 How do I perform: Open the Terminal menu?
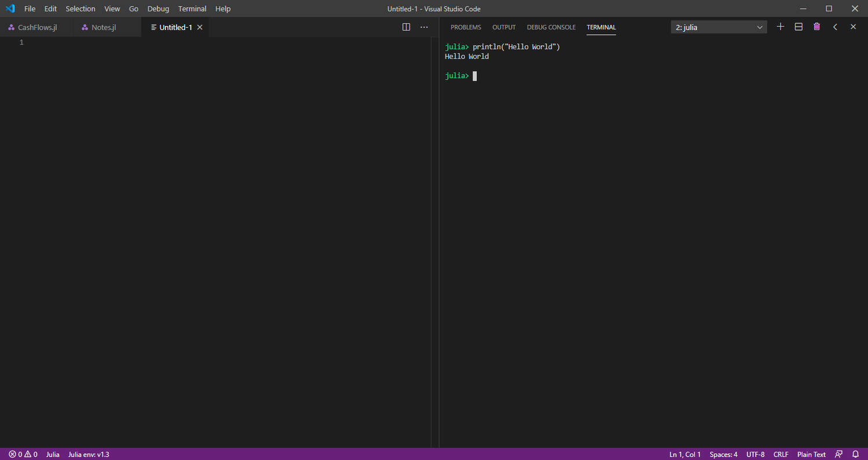(192, 9)
